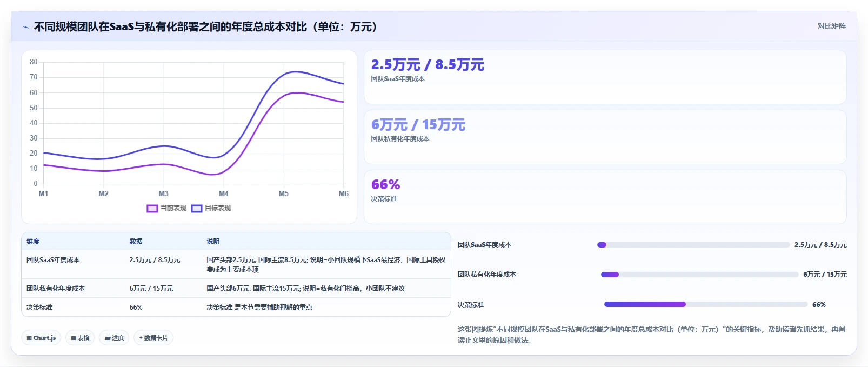Click 团队私有化年度成本 progress row label

(x=487, y=275)
